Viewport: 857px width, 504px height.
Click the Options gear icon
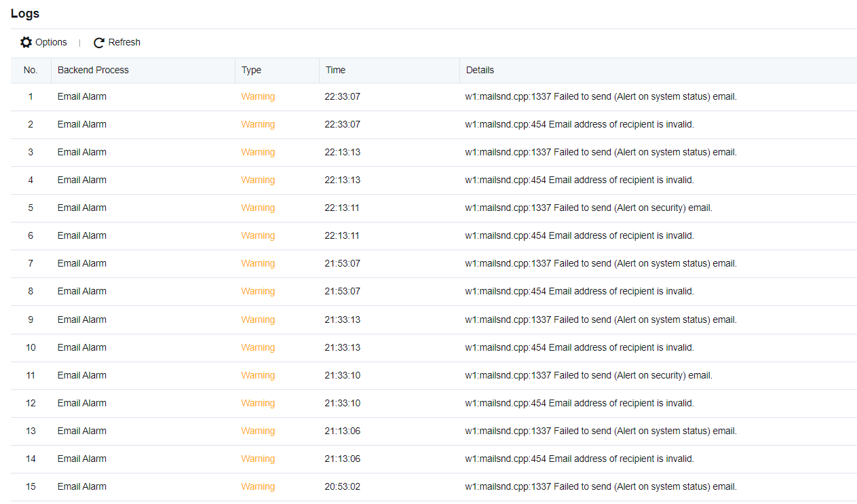(x=26, y=43)
